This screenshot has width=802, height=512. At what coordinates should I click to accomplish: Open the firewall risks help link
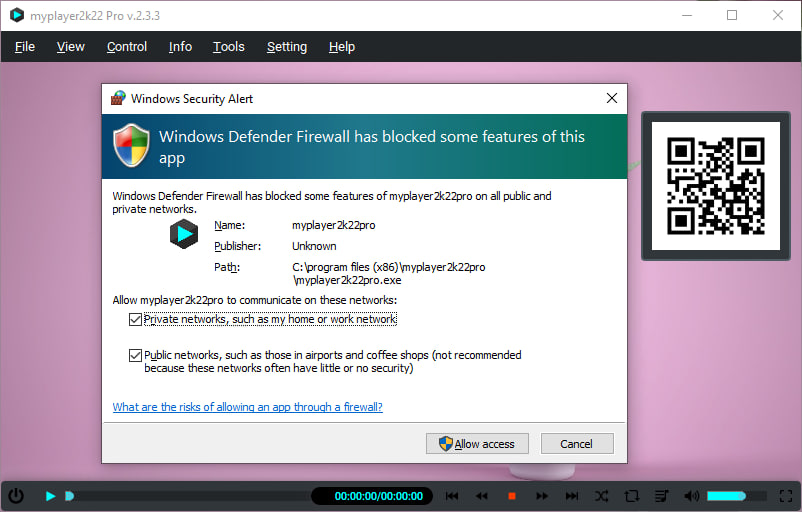tap(248, 407)
